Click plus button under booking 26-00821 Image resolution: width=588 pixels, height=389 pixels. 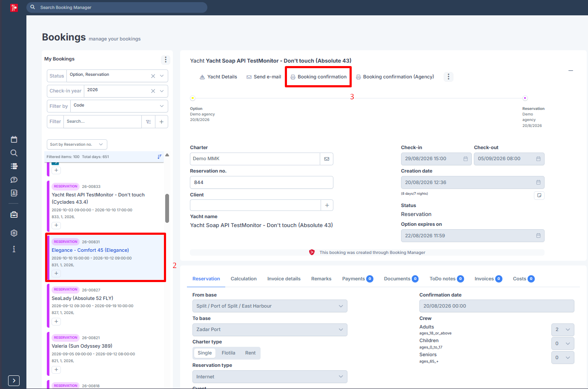pyautogui.click(x=56, y=370)
